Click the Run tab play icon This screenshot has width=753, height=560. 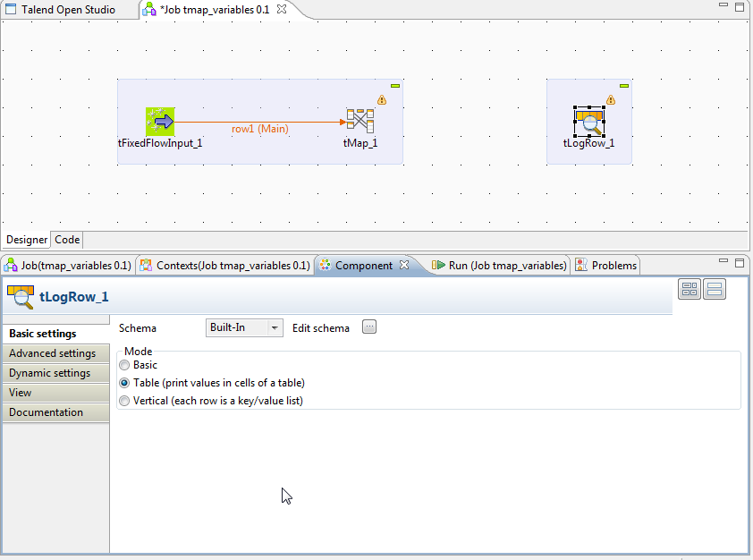[438, 265]
